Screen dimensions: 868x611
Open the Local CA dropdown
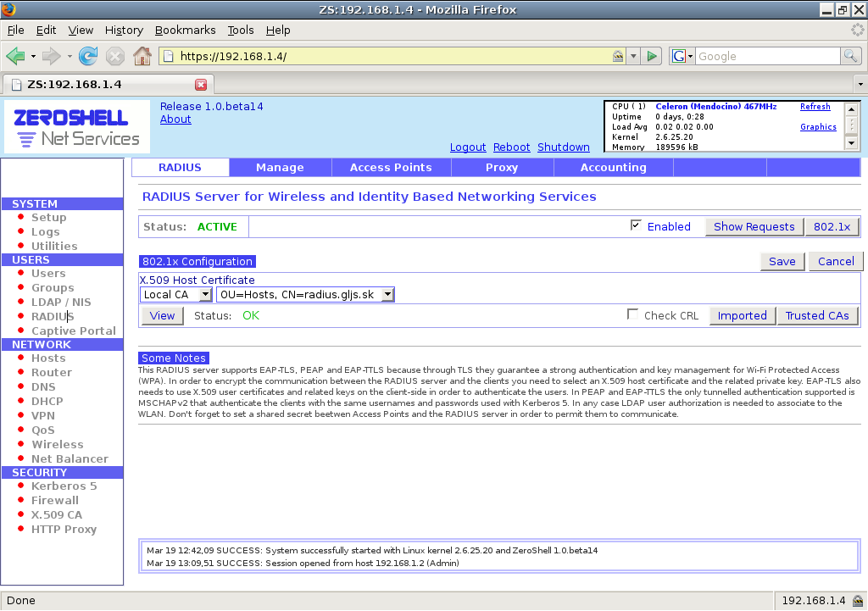[175, 294]
